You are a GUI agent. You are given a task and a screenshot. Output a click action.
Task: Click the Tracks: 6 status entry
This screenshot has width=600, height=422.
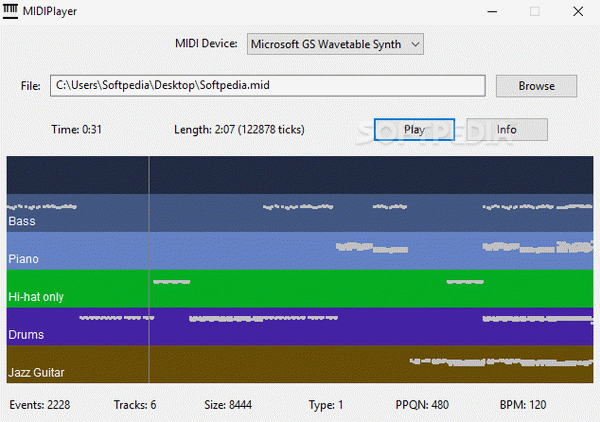pyautogui.click(x=135, y=405)
